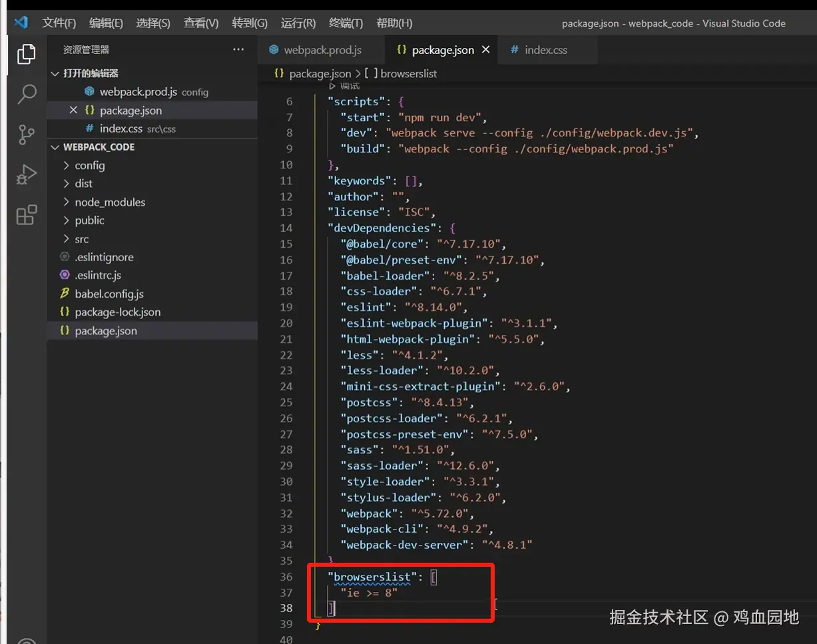Image resolution: width=817 pixels, height=644 pixels.
Task: Click the "ie >= 8" string on line 37
Action: point(369,592)
